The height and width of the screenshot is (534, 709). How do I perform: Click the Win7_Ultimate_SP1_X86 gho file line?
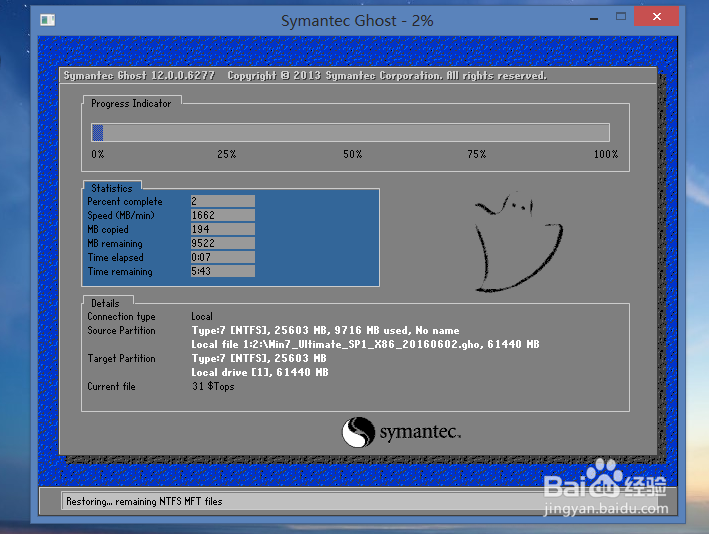click(x=365, y=345)
